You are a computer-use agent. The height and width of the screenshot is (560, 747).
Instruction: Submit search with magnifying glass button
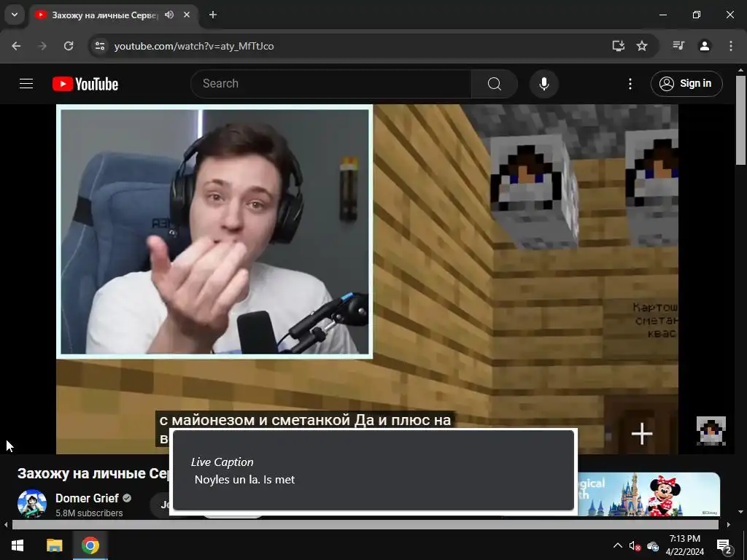click(495, 84)
